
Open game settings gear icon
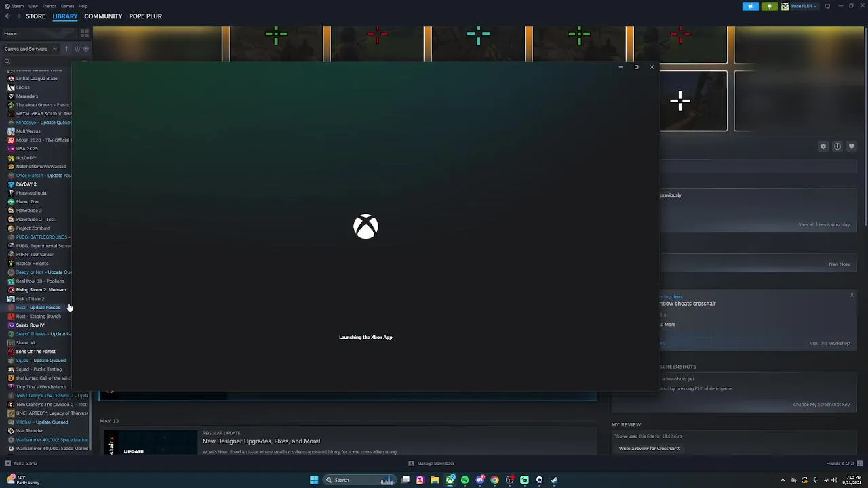click(x=823, y=146)
